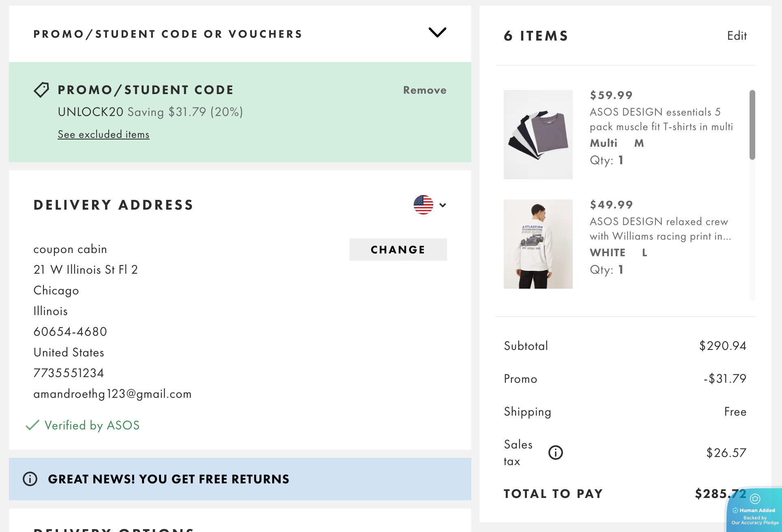
Task: Click the Human Added accuracy badge
Action: tap(755, 511)
